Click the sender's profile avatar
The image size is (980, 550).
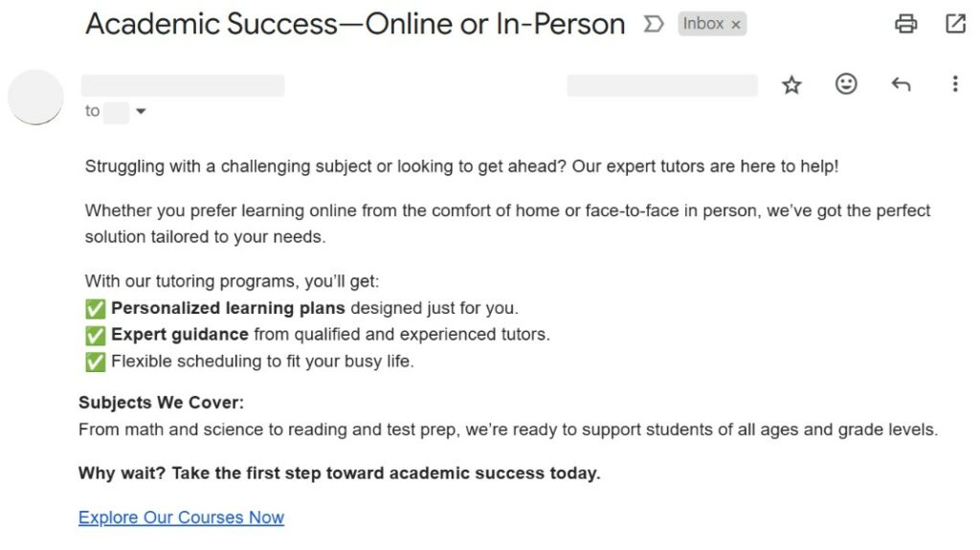[x=35, y=97]
